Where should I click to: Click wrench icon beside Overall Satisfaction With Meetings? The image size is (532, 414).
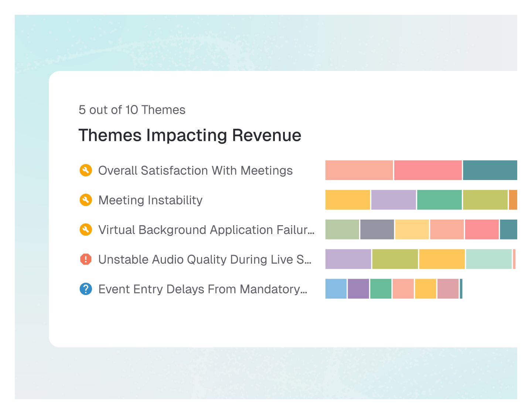[86, 170]
